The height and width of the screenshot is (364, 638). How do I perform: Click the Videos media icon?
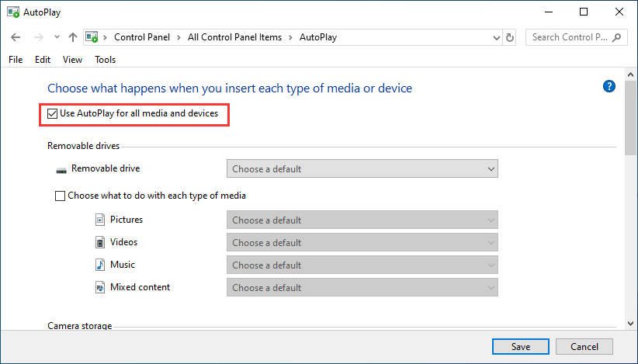100,242
